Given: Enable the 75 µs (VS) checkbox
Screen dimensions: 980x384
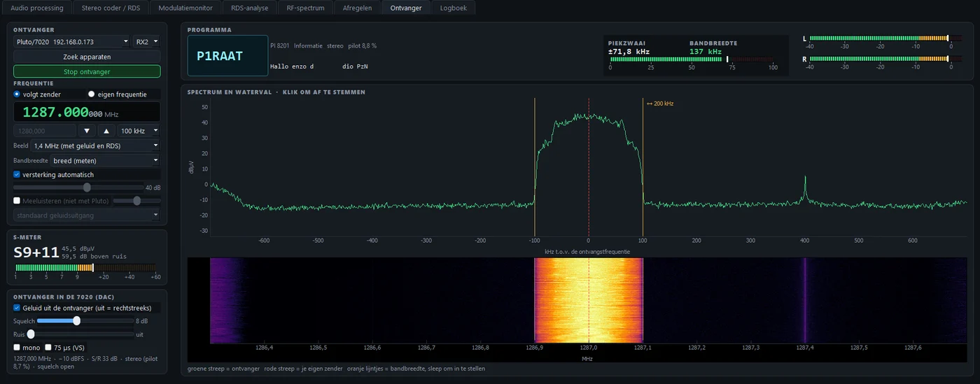Looking at the screenshot, I should point(48,347).
